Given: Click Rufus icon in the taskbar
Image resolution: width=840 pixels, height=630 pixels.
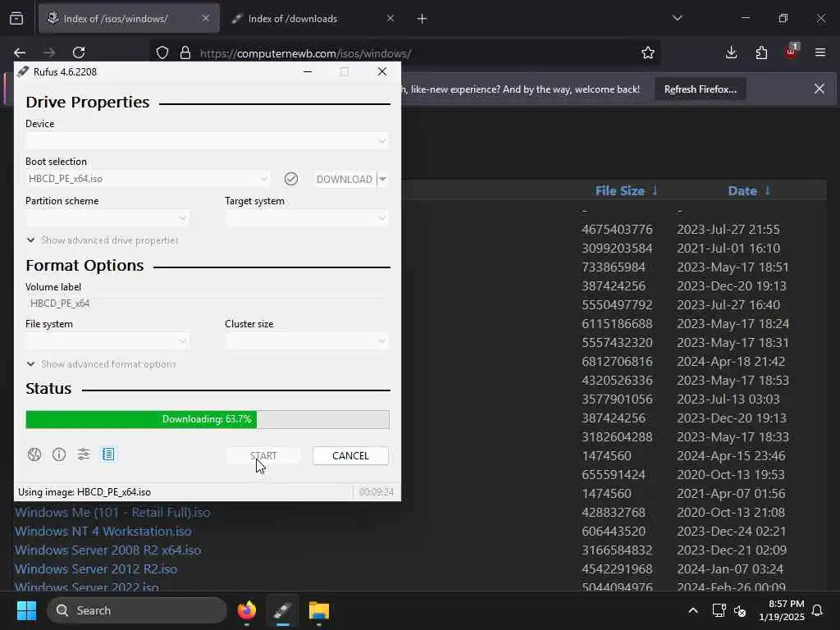Looking at the screenshot, I should (283, 610).
